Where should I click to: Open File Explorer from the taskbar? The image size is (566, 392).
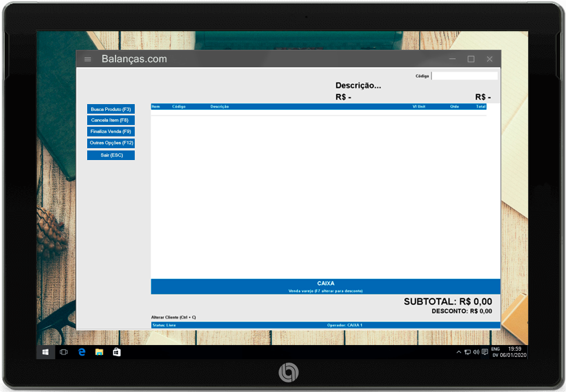coord(99,352)
